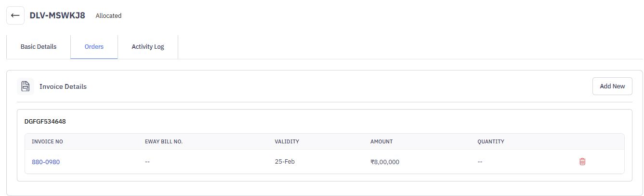Select the Orders tab
The width and height of the screenshot is (644, 196).
[94, 47]
